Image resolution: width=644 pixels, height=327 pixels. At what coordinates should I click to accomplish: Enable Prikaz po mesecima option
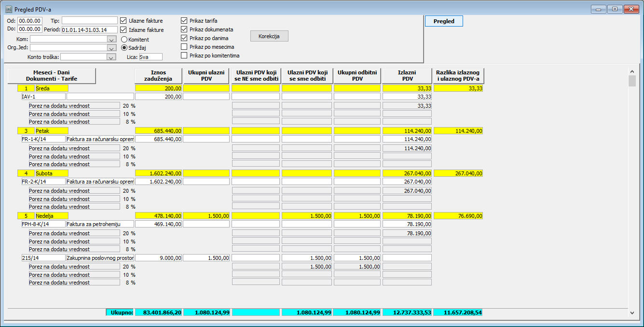click(x=184, y=47)
